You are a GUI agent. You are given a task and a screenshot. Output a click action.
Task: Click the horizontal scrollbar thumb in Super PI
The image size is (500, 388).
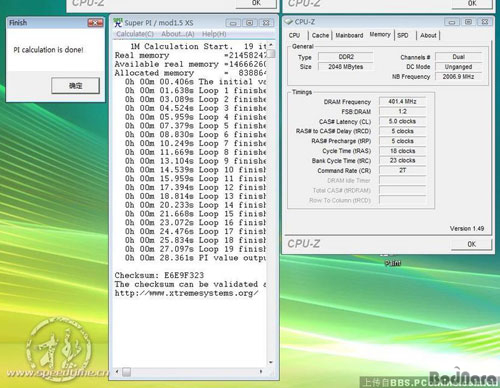(x=126, y=372)
